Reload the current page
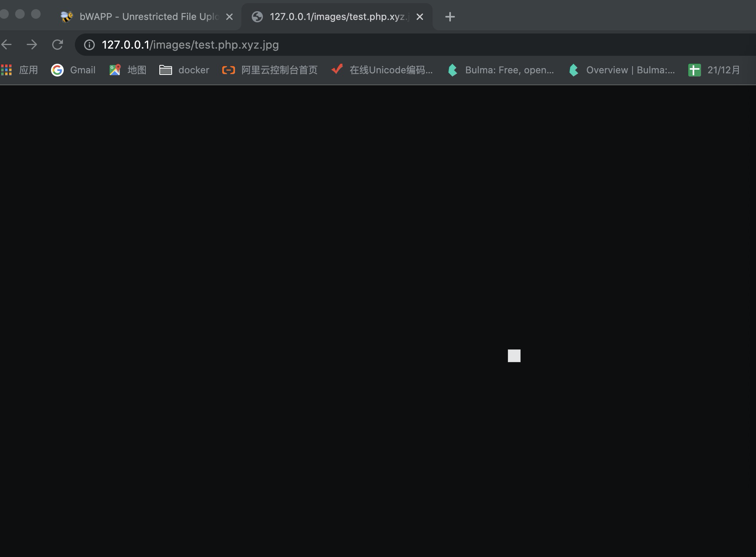The width and height of the screenshot is (756, 557). pyautogui.click(x=58, y=45)
